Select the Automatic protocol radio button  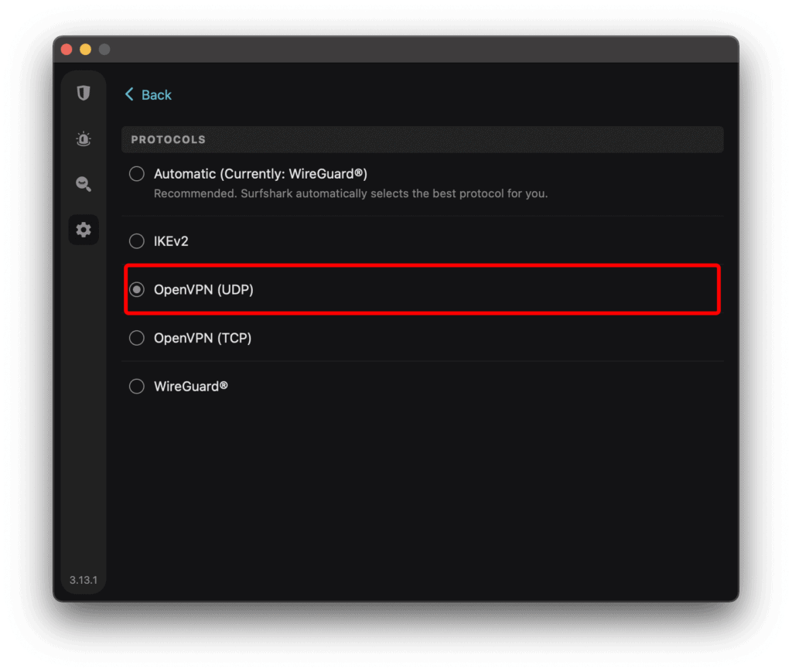[x=136, y=174]
